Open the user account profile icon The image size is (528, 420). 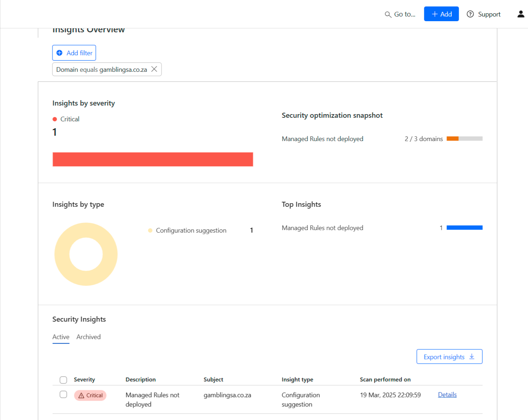point(520,14)
